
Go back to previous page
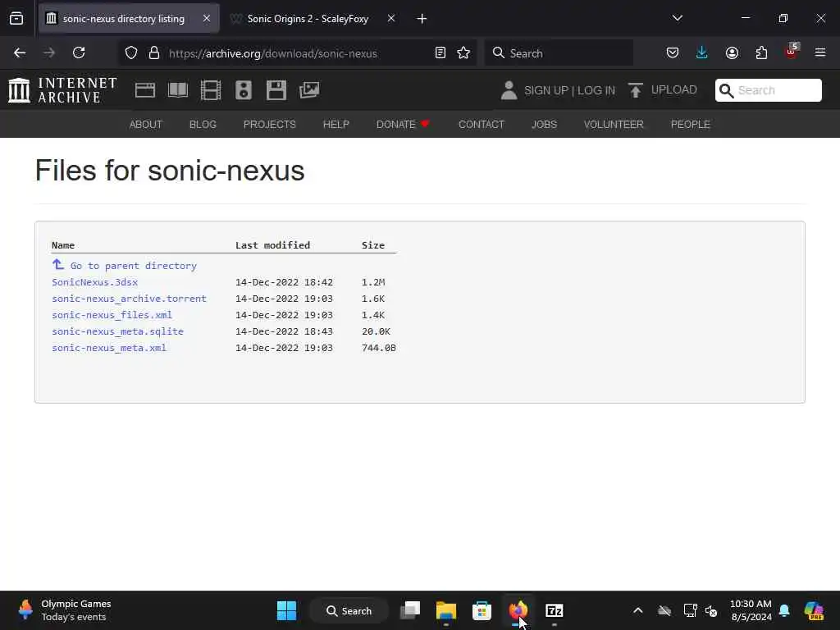pyautogui.click(x=20, y=53)
